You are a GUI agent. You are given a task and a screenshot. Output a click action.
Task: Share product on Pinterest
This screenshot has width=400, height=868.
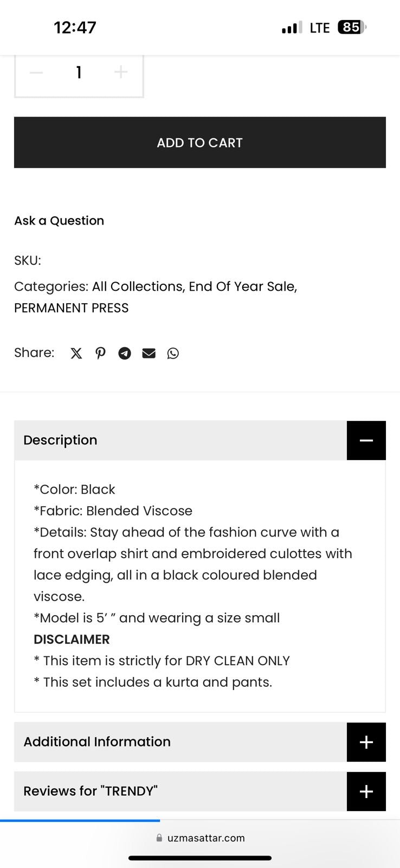coord(100,354)
